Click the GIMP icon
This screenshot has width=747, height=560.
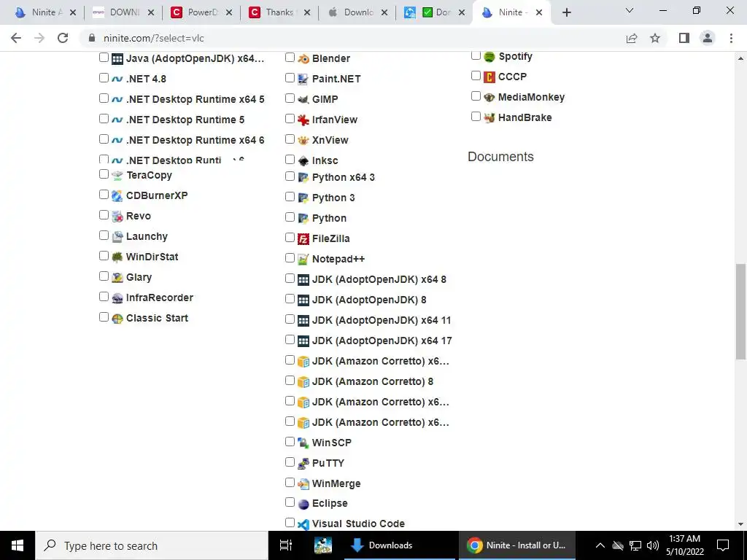point(303,99)
